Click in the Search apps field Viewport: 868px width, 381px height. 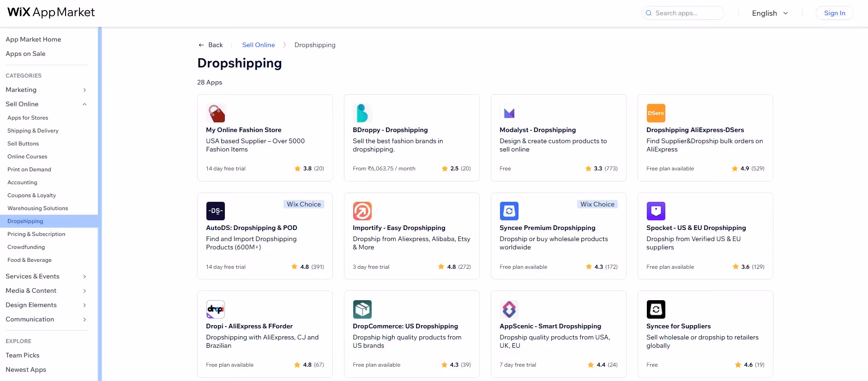click(x=682, y=13)
